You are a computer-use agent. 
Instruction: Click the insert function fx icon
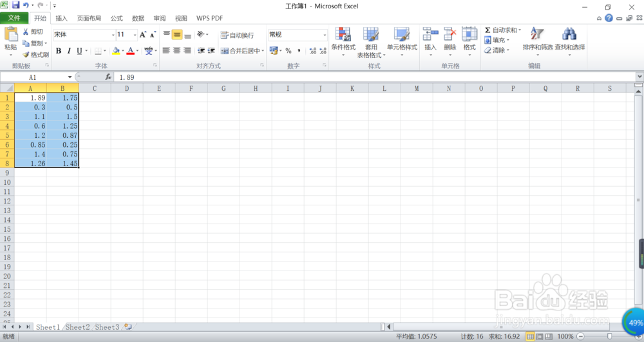(108, 77)
